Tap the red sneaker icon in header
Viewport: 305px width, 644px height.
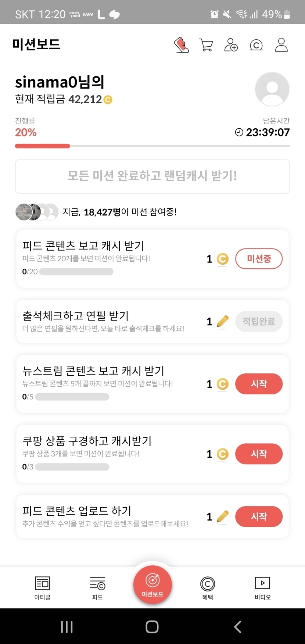[181, 45]
